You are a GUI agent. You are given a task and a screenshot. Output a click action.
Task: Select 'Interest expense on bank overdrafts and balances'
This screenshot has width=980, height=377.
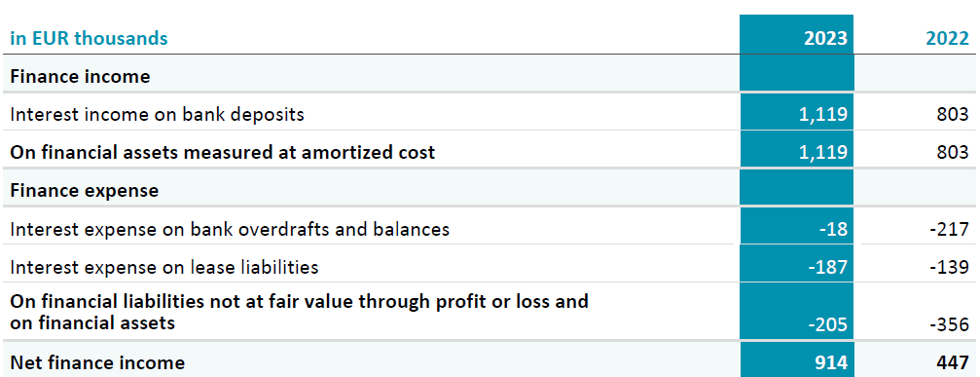pos(230,230)
